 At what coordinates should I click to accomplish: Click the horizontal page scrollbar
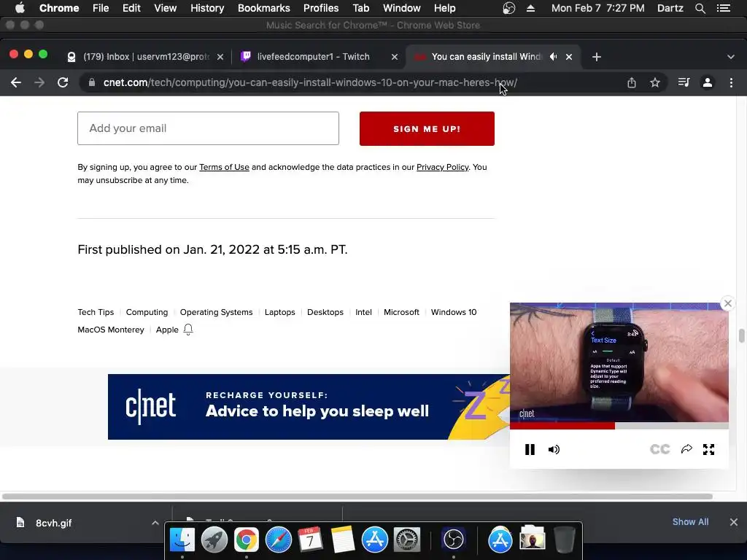357,496
